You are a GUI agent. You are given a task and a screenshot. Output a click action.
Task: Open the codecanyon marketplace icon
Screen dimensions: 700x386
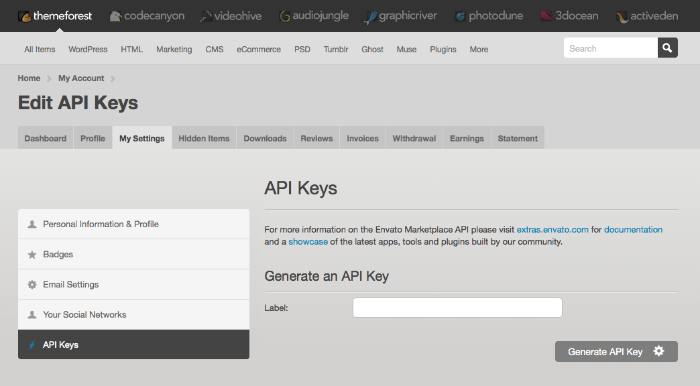(x=116, y=17)
